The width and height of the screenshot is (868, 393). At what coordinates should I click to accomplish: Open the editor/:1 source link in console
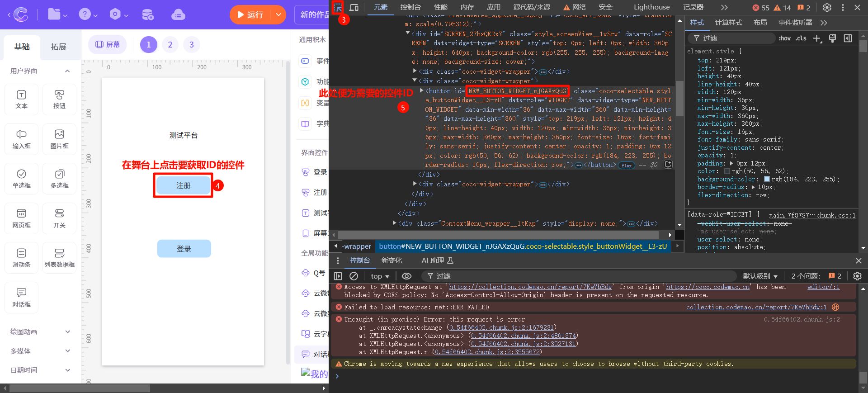(823, 287)
